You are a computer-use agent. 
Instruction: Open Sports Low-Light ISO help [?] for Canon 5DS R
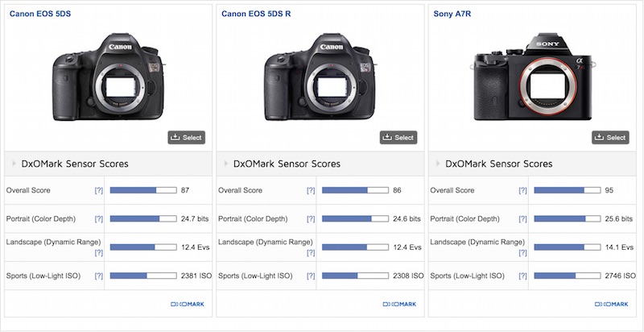tap(311, 276)
